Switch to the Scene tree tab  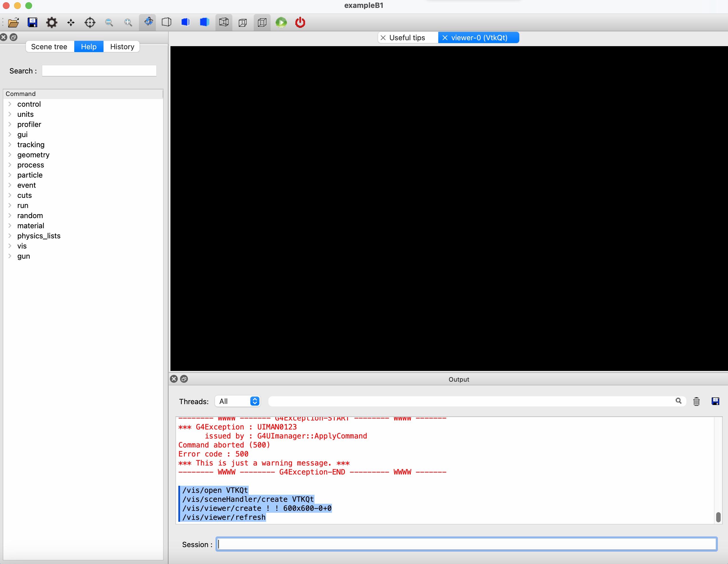tap(49, 47)
